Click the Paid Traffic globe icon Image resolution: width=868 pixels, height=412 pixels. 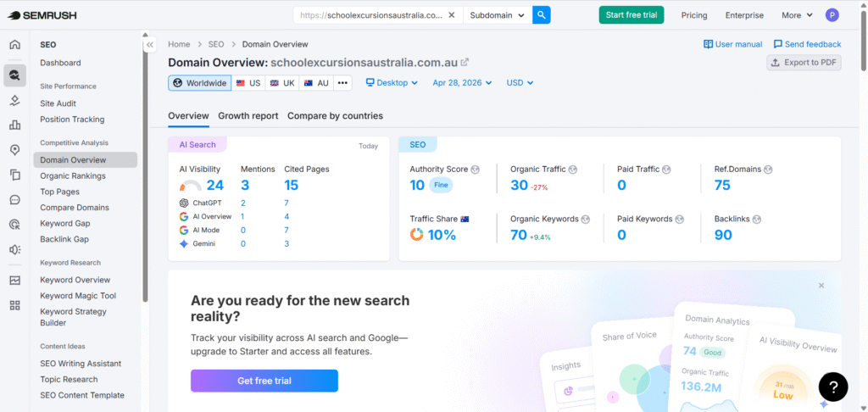coord(667,170)
